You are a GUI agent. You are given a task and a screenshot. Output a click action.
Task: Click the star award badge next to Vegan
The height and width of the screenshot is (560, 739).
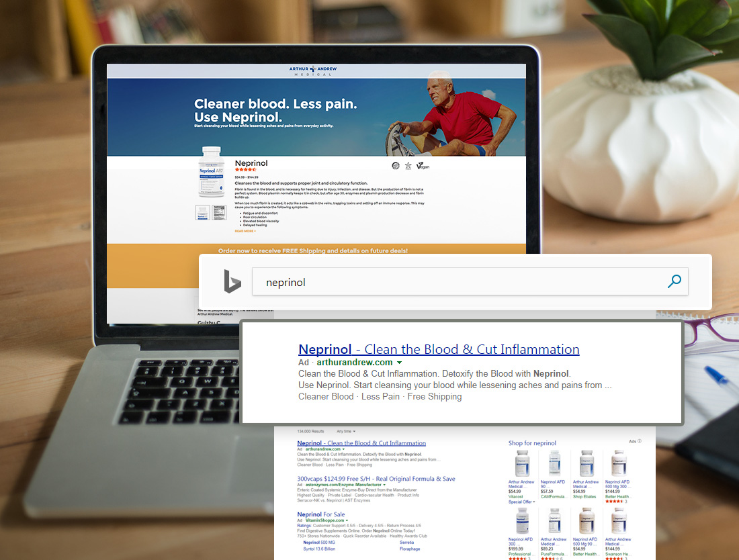(x=408, y=166)
